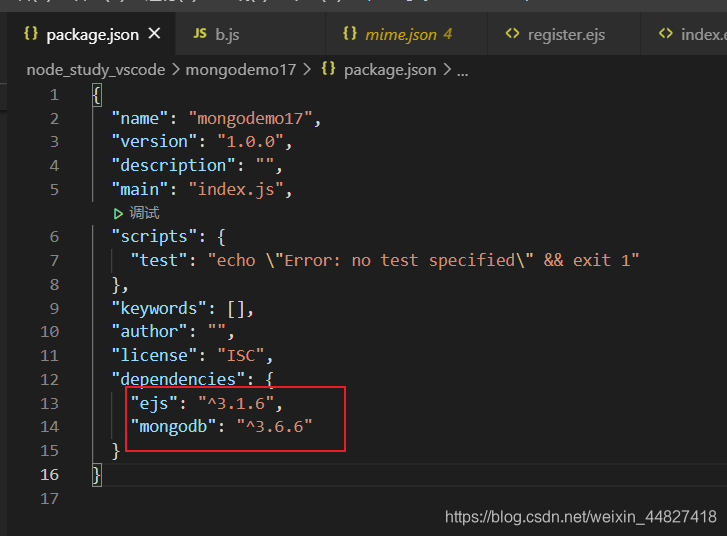This screenshot has height=536, width=727.
Task: Close the package.json tab
Action: (x=154, y=34)
